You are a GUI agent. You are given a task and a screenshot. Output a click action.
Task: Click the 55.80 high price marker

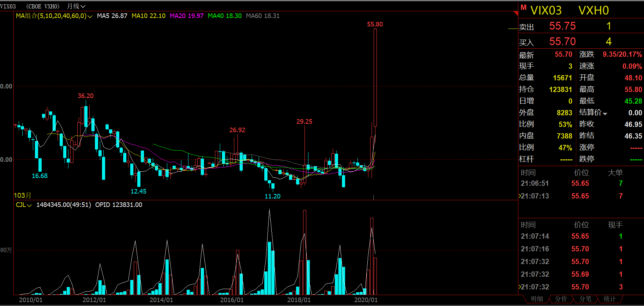tap(375, 24)
